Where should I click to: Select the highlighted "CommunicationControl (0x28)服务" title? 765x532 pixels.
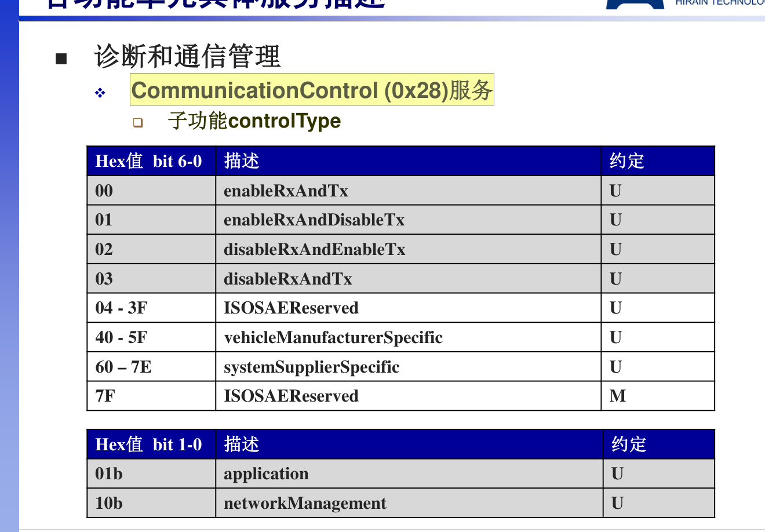pyautogui.click(x=312, y=90)
